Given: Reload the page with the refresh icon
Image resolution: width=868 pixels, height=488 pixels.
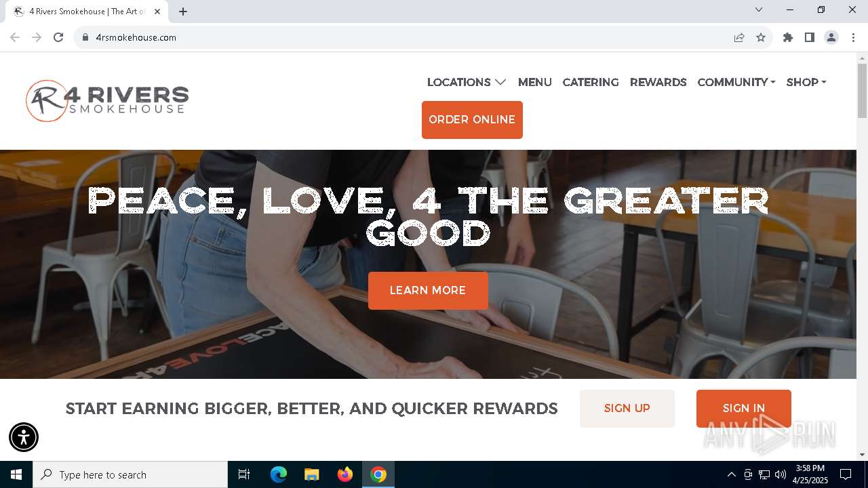Looking at the screenshot, I should tap(58, 37).
